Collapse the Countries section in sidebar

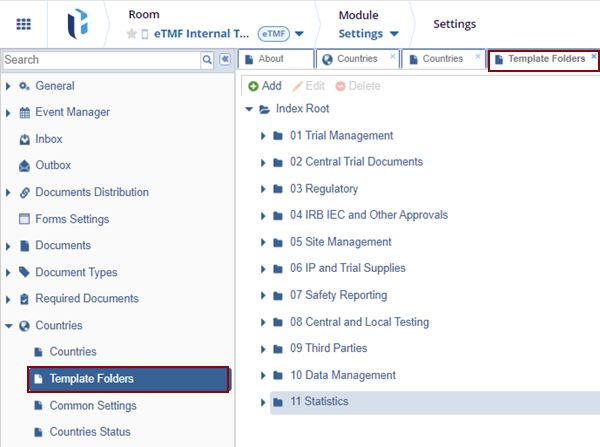coord(9,326)
